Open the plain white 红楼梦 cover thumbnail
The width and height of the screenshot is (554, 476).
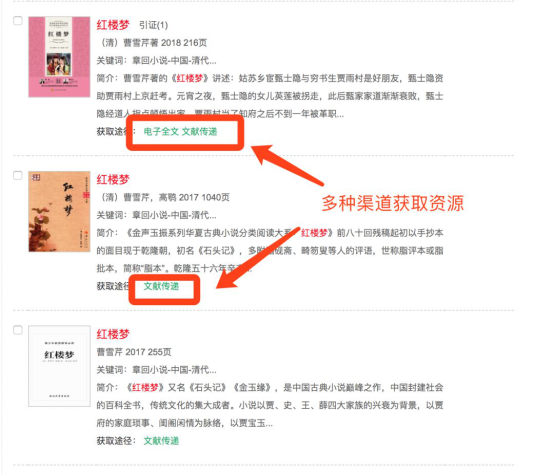59,366
